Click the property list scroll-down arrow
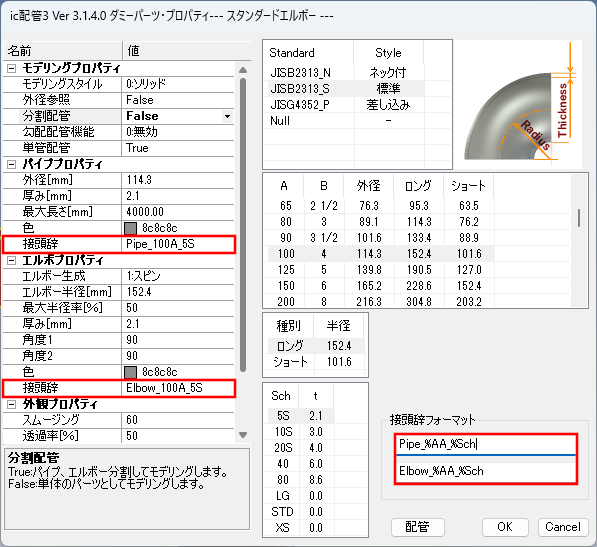This screenshot has height=547, width=597. pos(243,435)
